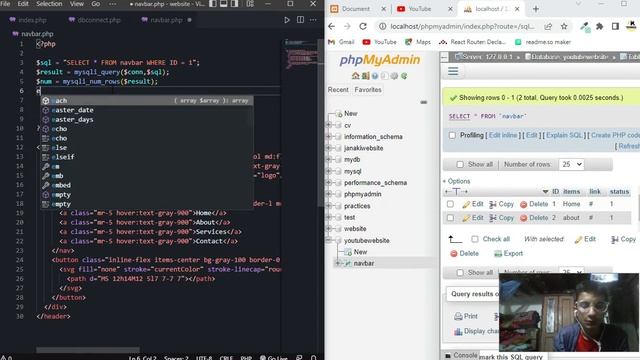Expand the mydb database

tap(329, 160)
